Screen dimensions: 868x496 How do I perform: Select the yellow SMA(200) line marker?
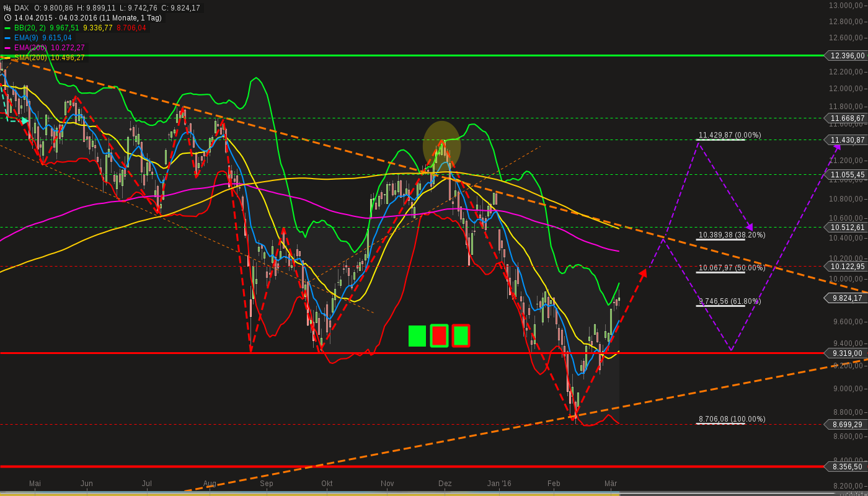7,58
